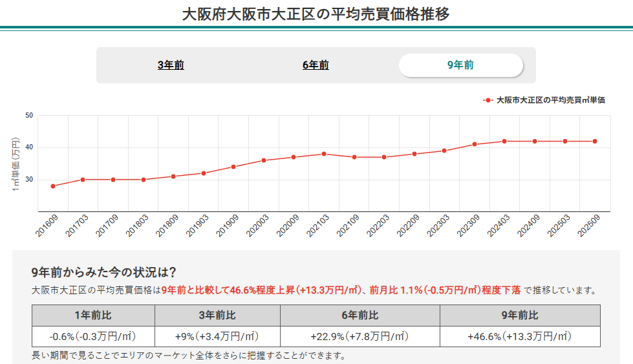Switch to the 6年前 tab

tap(316, 65)
